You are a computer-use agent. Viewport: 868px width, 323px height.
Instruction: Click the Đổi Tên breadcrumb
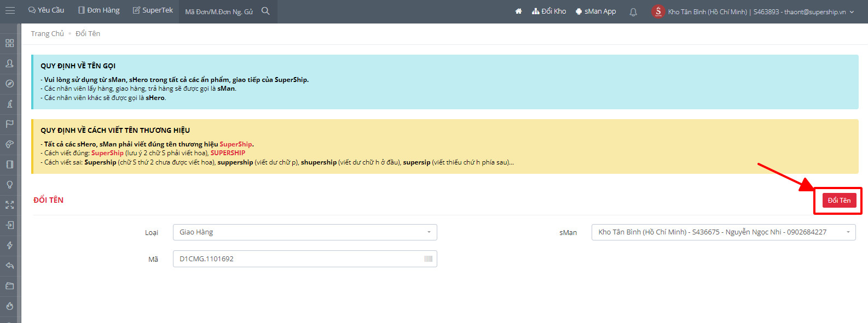(x=88, y=34)
